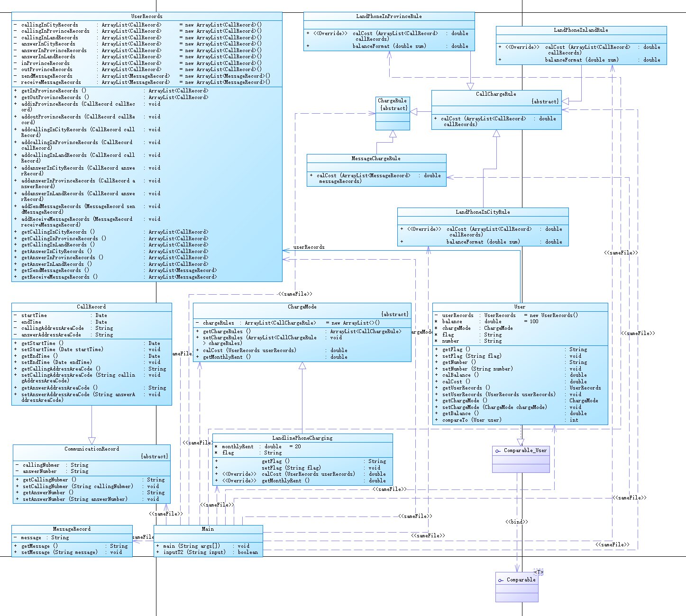The image size is (686, 616).
Task: Select the calCost method in MessageChargeRule
Action: 375,179
